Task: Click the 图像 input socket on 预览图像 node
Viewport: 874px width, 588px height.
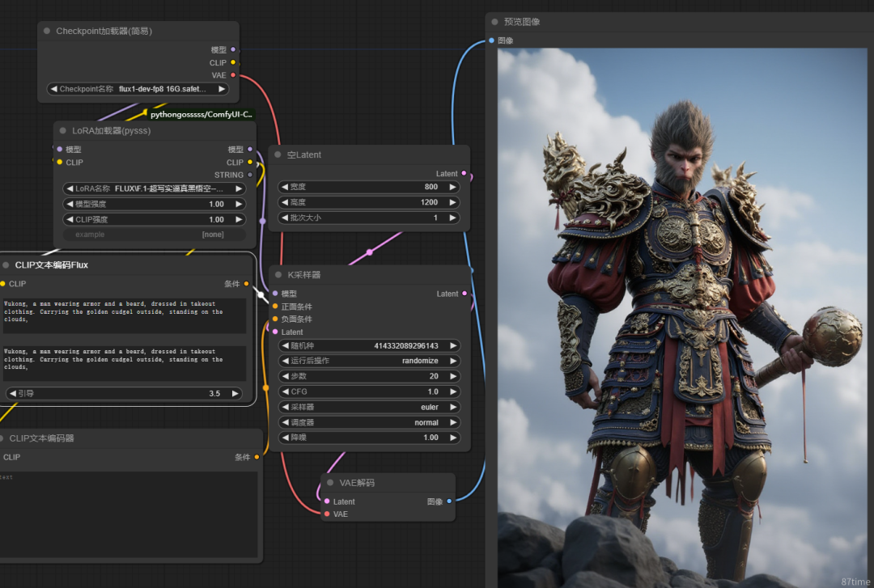Action: pyautogui.click(x=492, y=40)
